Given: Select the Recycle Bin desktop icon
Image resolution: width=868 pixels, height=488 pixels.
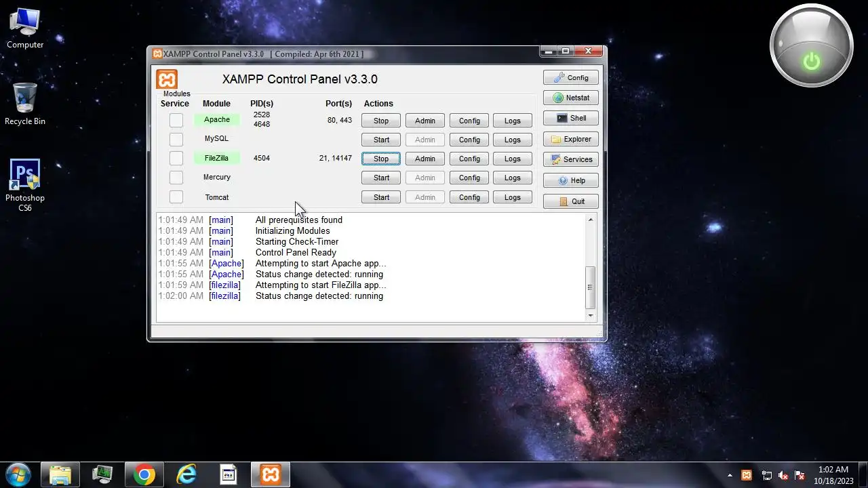Looking at the screenshot, I should tap(25, 104).
